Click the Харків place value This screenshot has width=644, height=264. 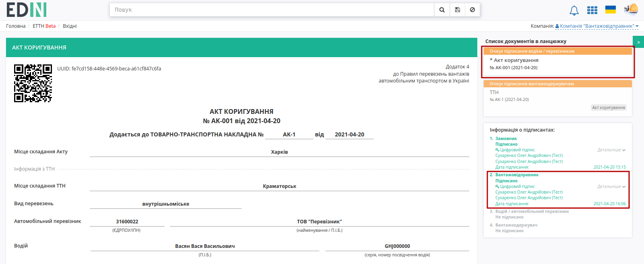pyautogui.click(x=280, y=152)
